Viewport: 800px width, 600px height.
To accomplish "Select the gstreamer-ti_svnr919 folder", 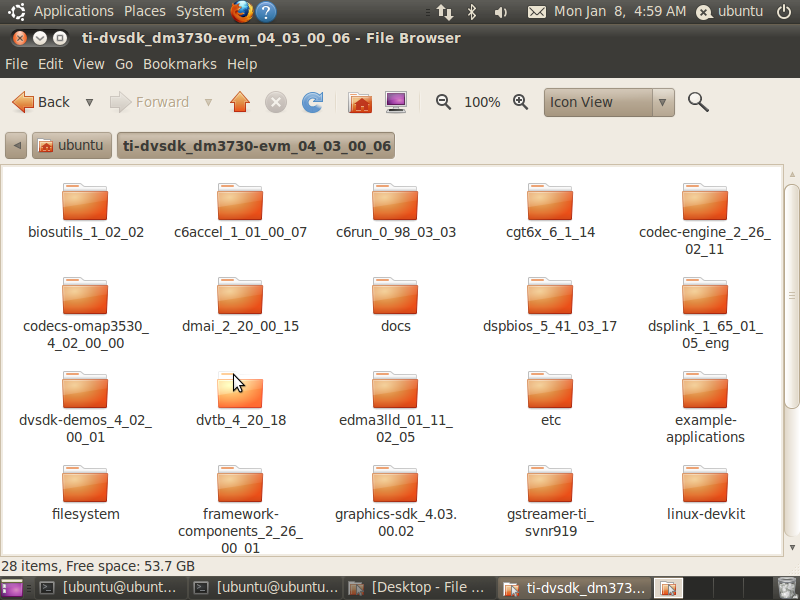I will pyautogui.click(x=550, y=501).
